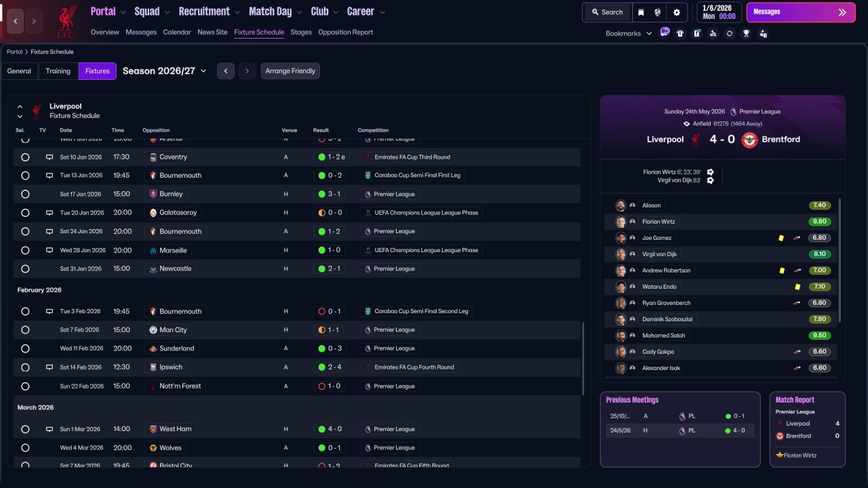Click the trophy icon in the bookmarks row
This screenshot has height=488, width=868.
pos(746,33)
